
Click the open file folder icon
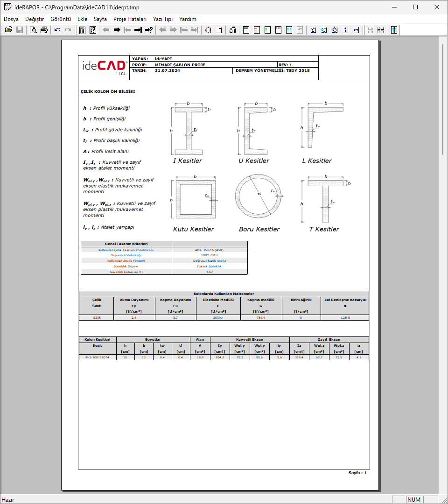coord(8,30)
